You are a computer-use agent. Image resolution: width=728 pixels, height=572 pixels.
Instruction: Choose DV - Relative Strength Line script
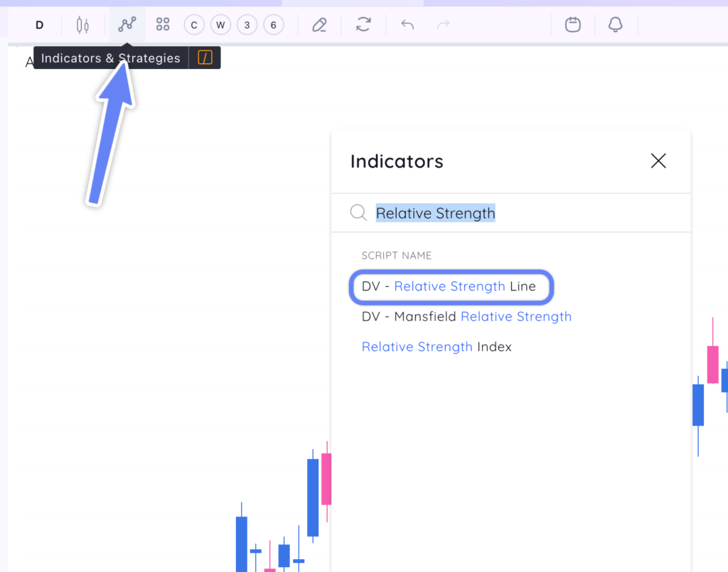click(x=451, y=286)
